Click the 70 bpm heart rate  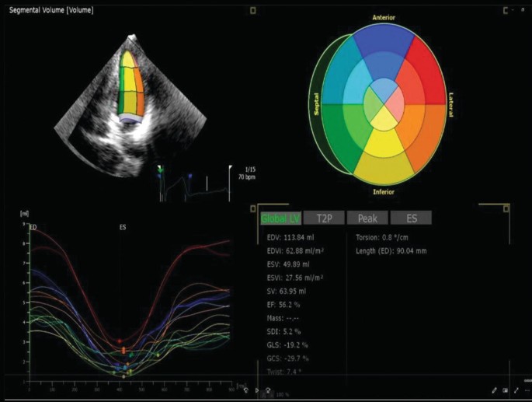click(247, 177)
